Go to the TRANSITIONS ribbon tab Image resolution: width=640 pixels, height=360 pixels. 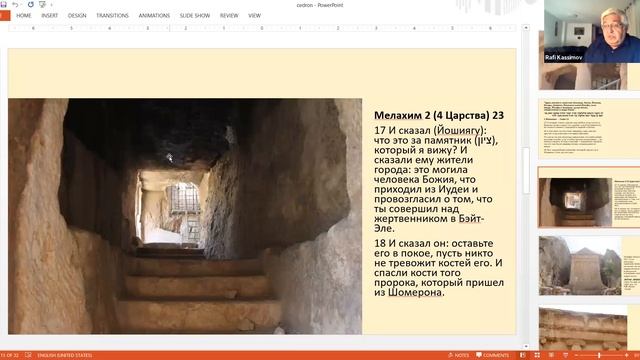pos(112,16)
